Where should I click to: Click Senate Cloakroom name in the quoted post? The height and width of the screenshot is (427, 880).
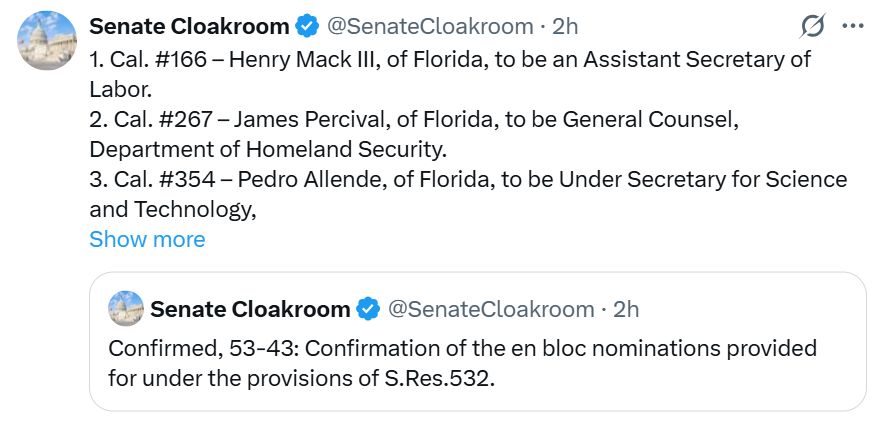[250, 309]
